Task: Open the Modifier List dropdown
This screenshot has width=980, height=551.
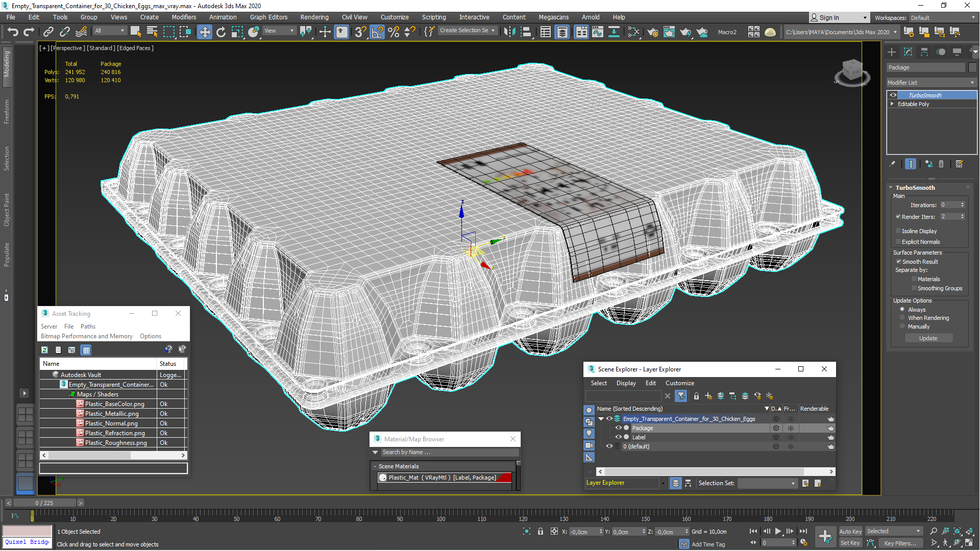Action: pos(931,83)
